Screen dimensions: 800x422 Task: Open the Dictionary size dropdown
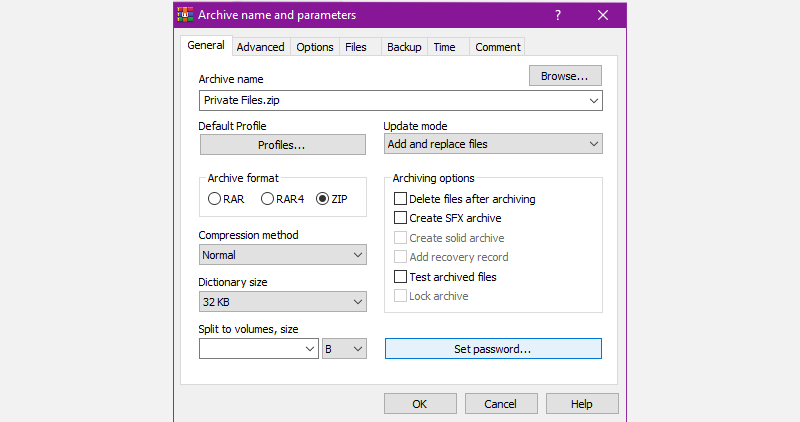283,302
